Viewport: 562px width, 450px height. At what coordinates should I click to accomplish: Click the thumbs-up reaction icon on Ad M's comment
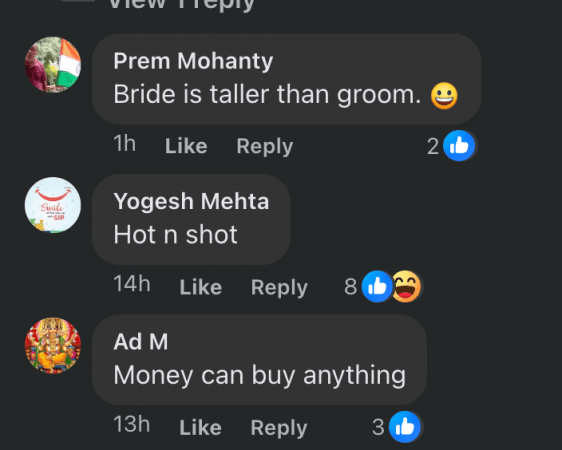click(x=405, y=427)
